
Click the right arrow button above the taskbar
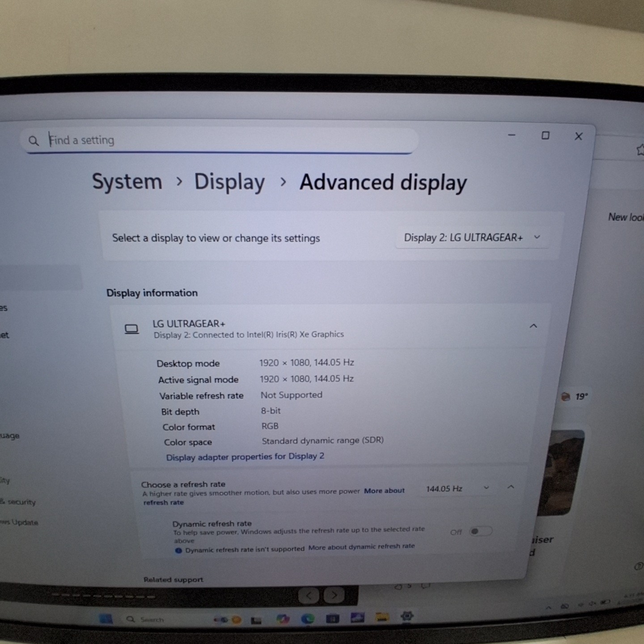pos(334,595)
